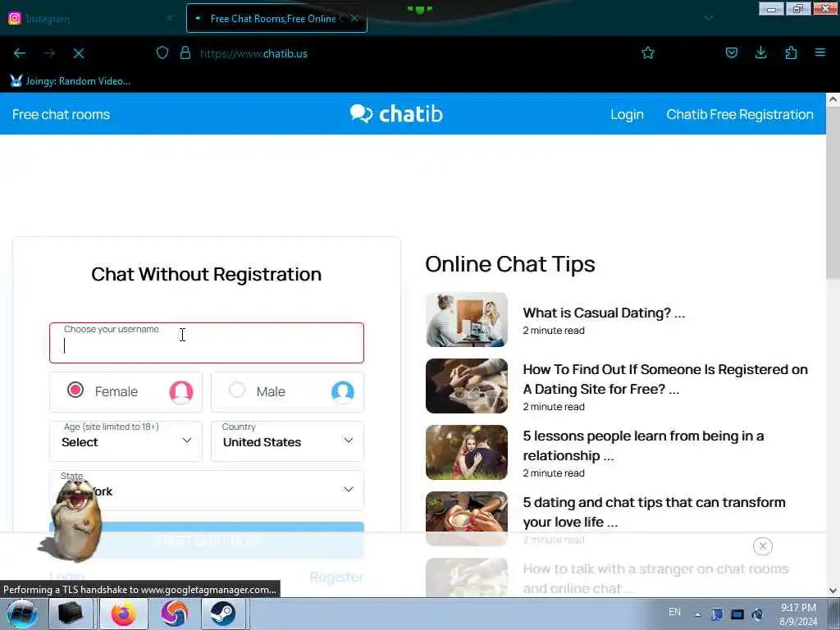840x630 pixels.
Task: Open the extensions puzzle icon
Action: tap(791, 52)
